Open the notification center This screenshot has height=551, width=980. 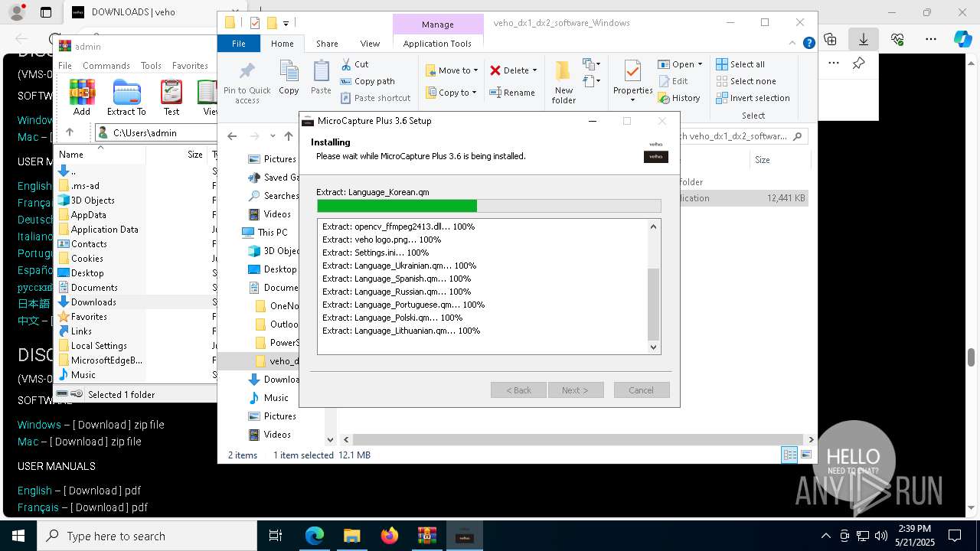(955, 536)
